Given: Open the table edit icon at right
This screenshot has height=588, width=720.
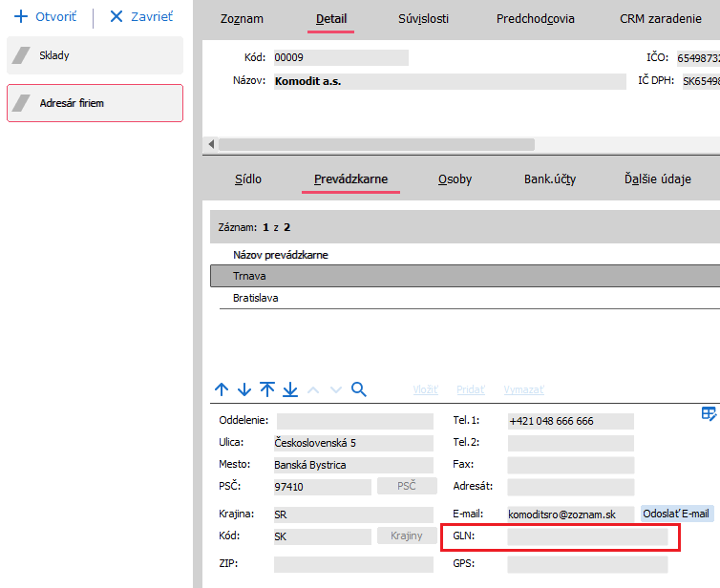Looking at the screenshot, I should [x=709, y=413].
